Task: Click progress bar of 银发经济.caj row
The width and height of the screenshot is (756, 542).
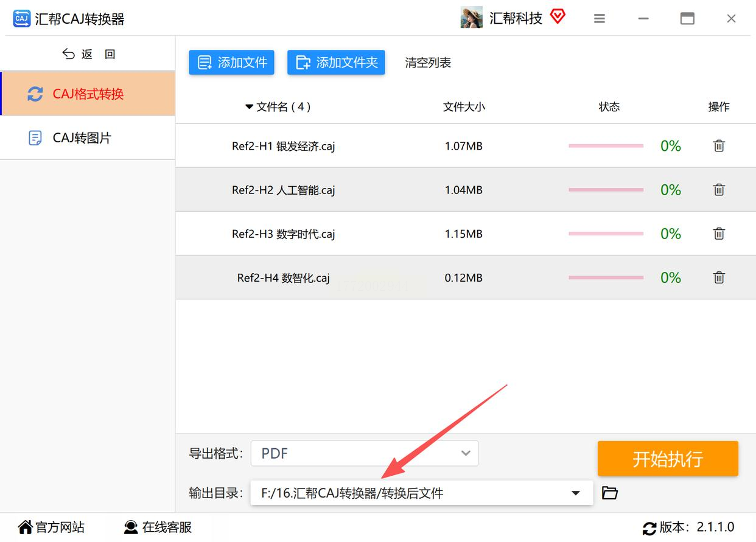Action: pyautogui.click(x=606, y=146)
